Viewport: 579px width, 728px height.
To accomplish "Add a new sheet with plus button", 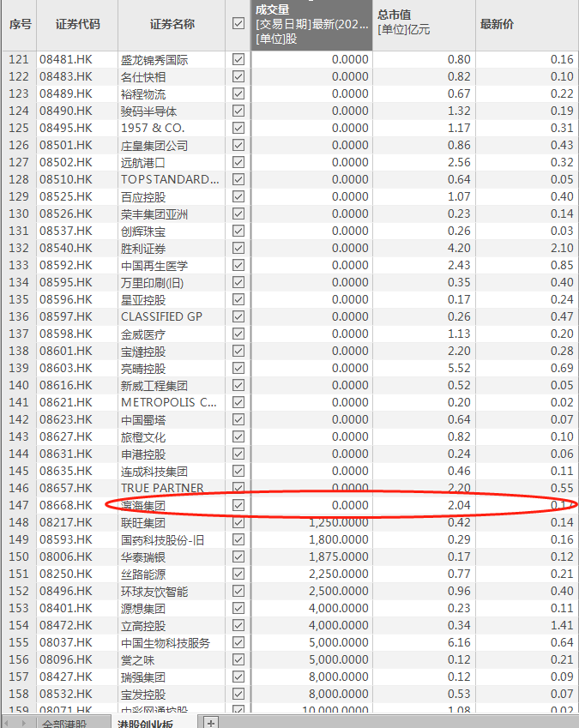I will 211,723.
